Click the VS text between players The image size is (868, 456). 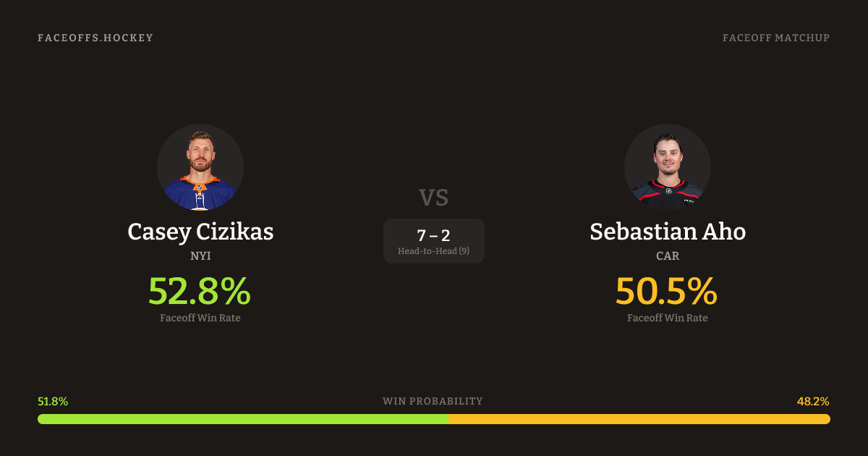[x=434, y=198]
